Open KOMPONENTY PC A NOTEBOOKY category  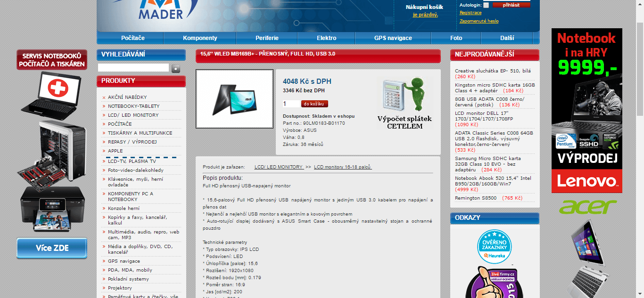pos(131,197)
